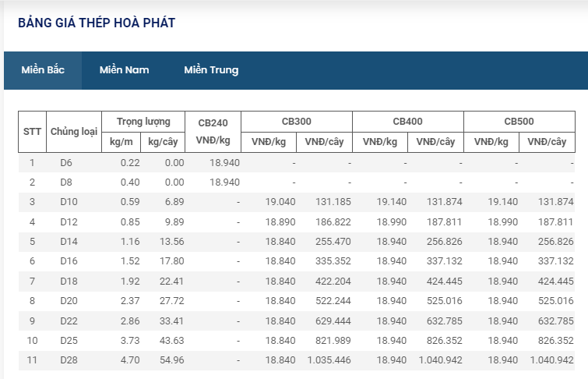Click the Chủng loại column header

pos(73,131)
